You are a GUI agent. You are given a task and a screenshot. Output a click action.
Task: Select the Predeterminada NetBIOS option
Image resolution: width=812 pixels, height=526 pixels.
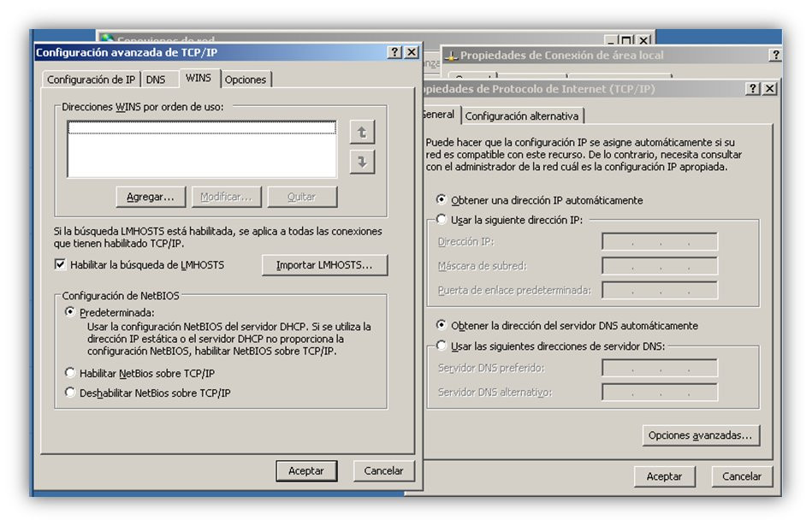point(69,311)
